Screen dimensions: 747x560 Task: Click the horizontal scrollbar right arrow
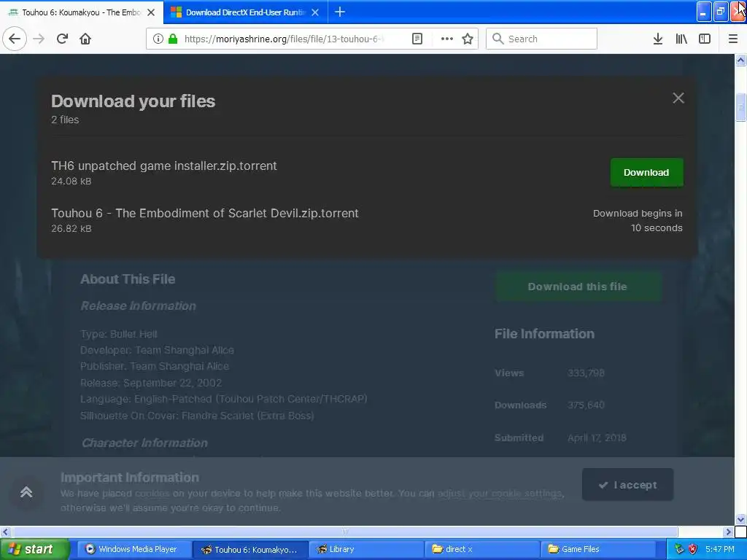[728, 532]
